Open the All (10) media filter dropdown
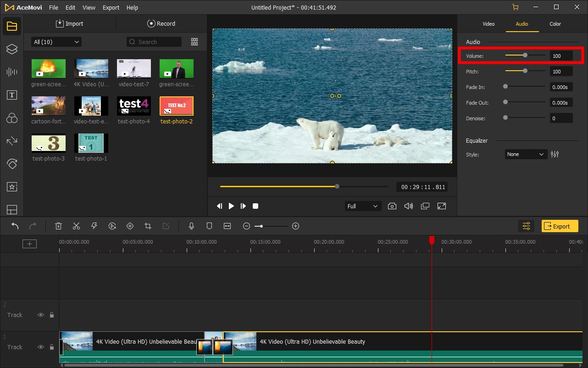The height and width of the screenshot is (368, 588). pyautogui.click(x=56, y=42)
